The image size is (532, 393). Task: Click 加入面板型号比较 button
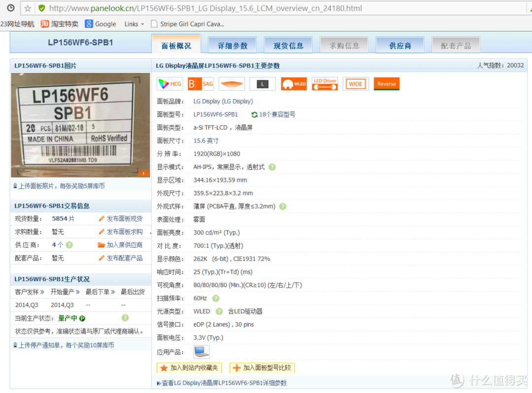(262, 368)
